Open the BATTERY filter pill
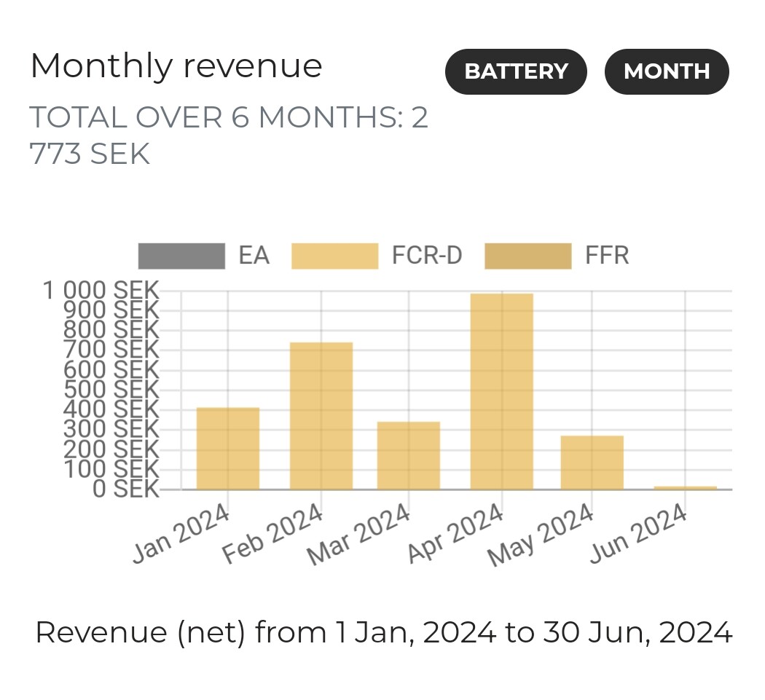Image resolution: width=765 pixels, height=700 pixels. [x=516, y=71]
